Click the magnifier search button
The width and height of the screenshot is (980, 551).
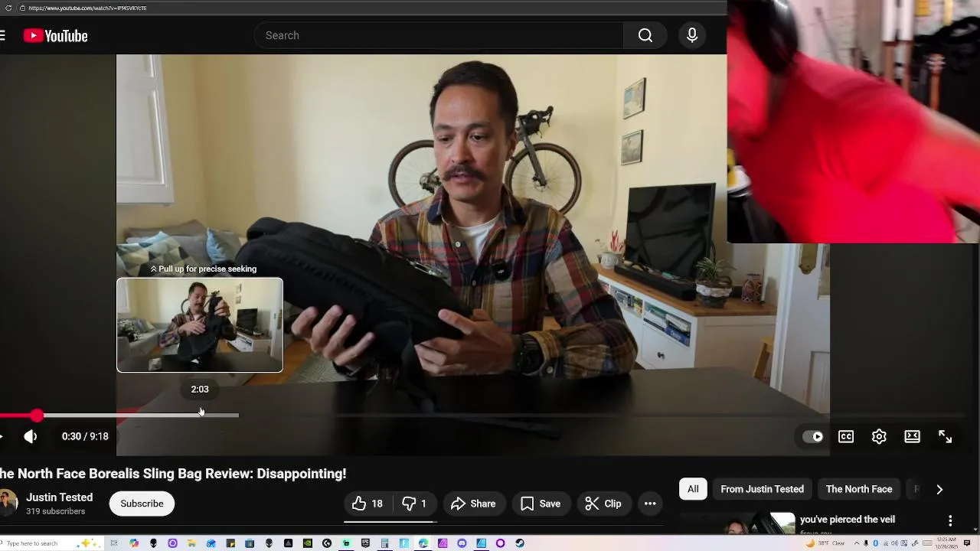point(645,35)
